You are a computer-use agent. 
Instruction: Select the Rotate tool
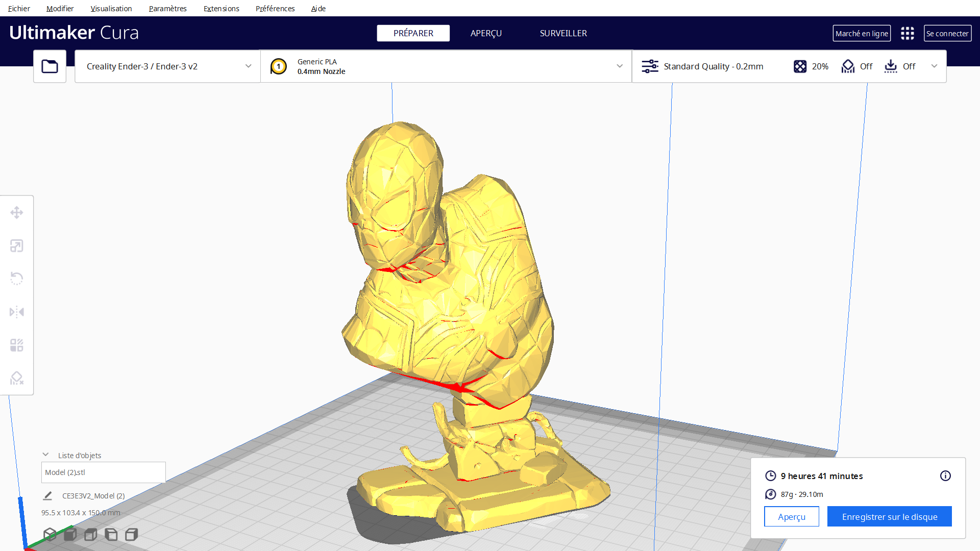(17, 279)
